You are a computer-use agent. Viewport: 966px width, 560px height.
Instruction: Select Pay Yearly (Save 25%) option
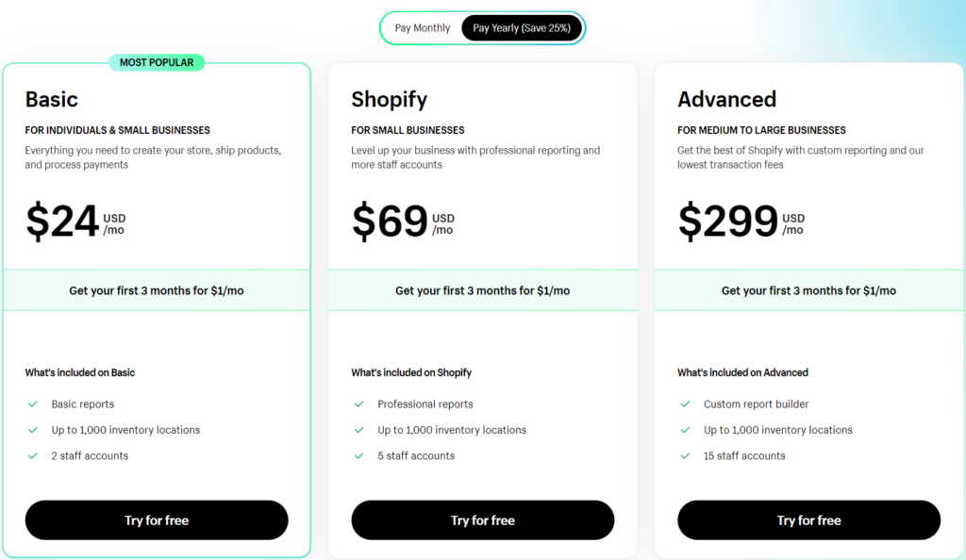point(522,28)
